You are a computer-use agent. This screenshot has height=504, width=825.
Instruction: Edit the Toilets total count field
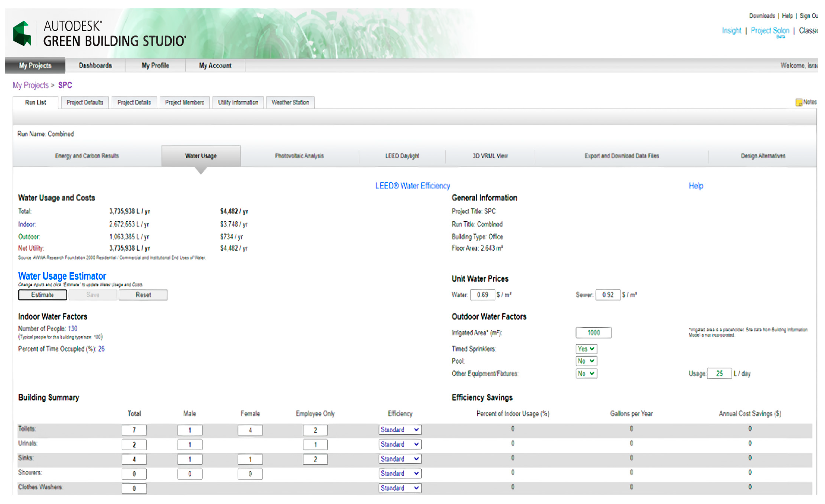point(134,430)
